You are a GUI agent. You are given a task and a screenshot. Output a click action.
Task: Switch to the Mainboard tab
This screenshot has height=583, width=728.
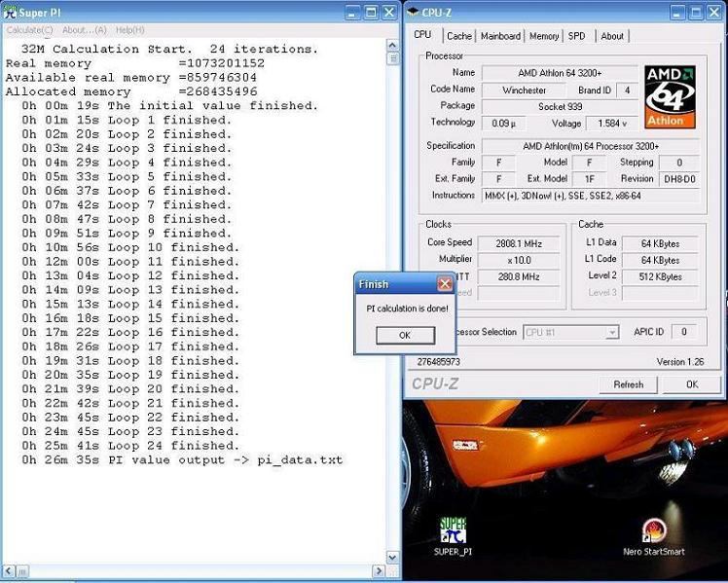click(x=500, y=36)
